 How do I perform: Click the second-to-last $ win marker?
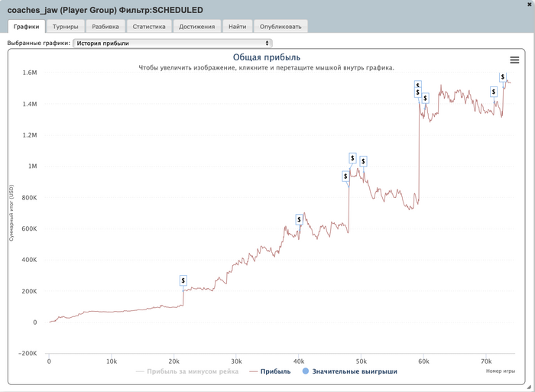point(494,92)
